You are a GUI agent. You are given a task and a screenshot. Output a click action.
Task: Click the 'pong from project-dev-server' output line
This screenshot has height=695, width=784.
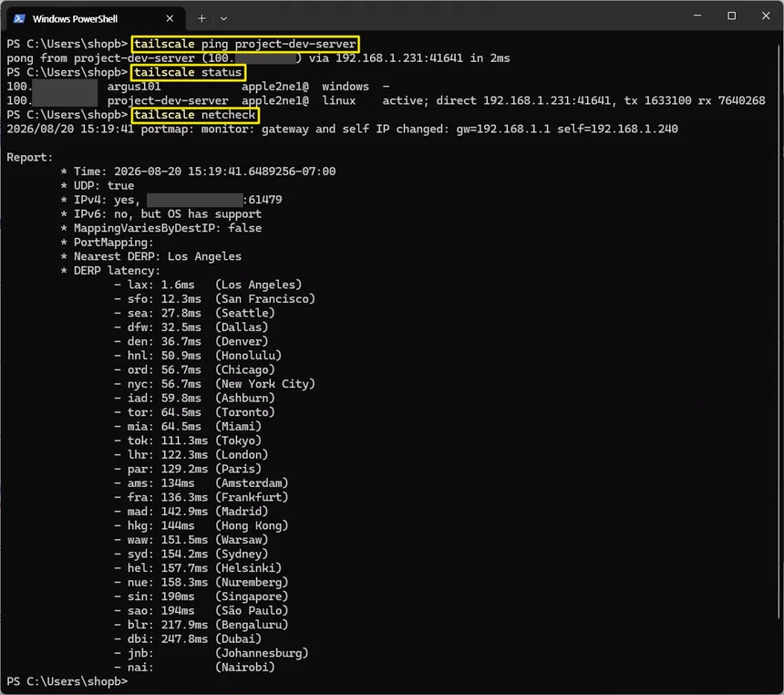pyautogui.click(x=258, y=58)
